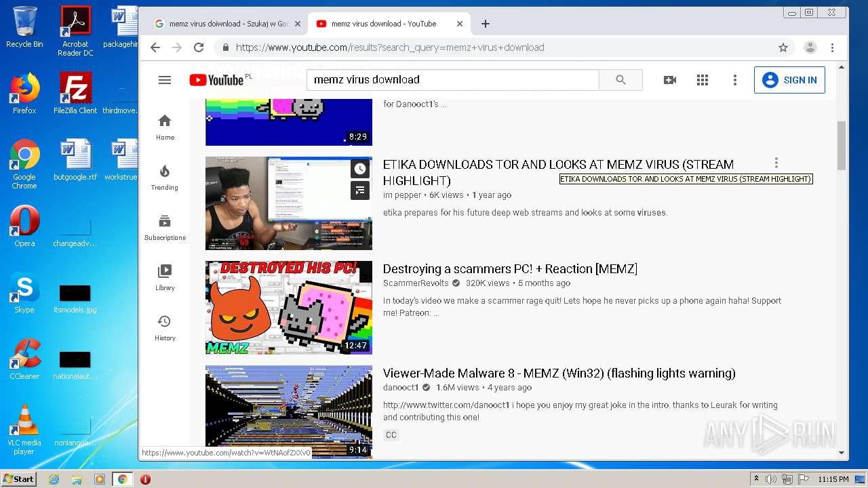
Task: Open Chrome profile avatar
Action: 810,47
